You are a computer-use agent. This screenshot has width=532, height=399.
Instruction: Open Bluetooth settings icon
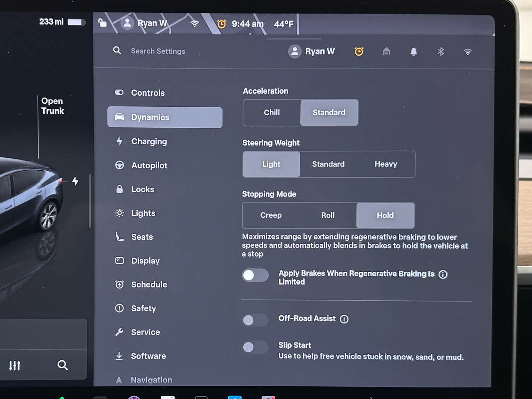[441, 52]
